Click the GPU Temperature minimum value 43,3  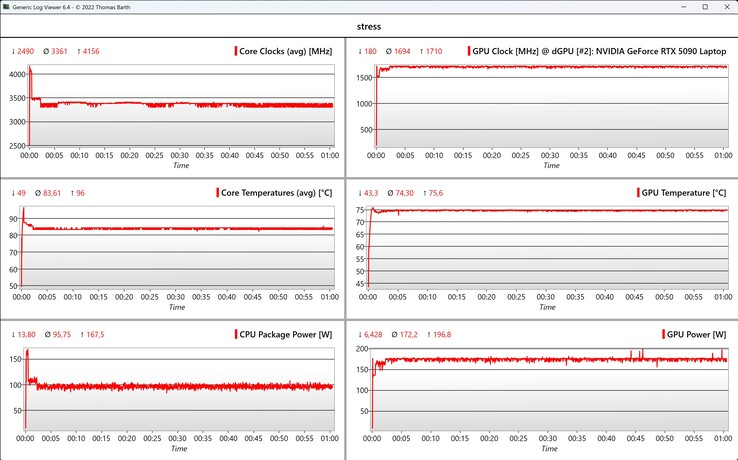pos(371,193)
